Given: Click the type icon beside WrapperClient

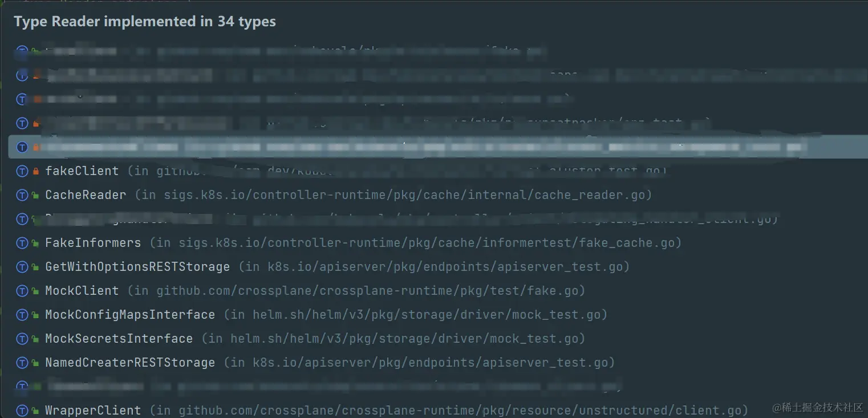Looking at the screenshot, I should click(x=22, y=411).
